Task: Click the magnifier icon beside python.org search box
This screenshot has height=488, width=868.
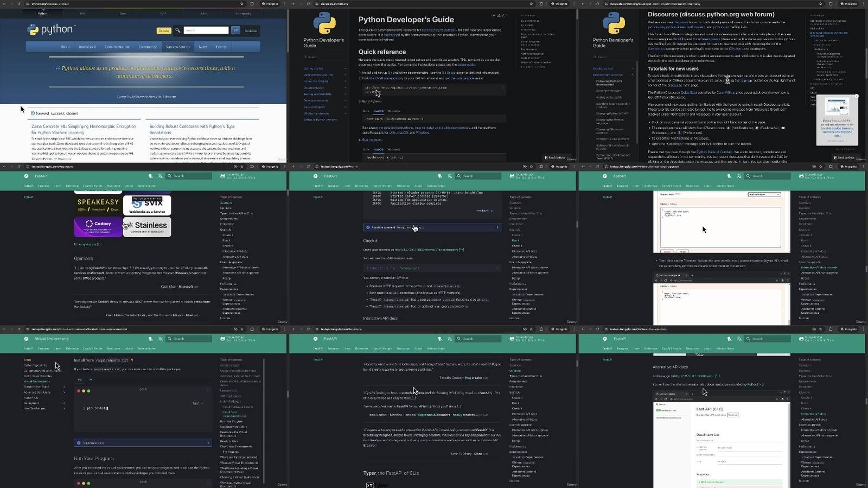Action: pyautogui.click(x=177, y=30)
